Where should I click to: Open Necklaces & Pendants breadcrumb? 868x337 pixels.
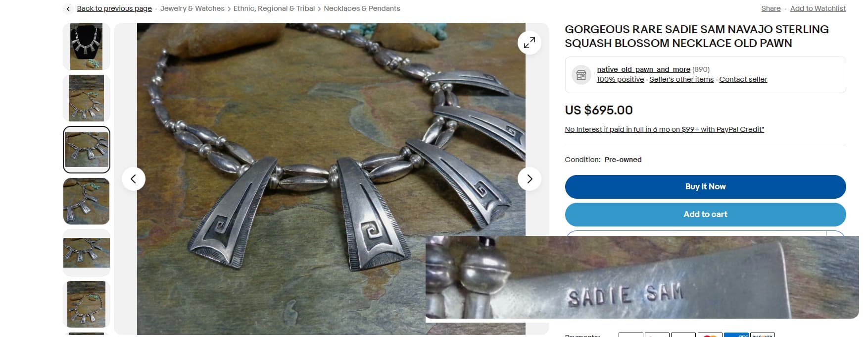click(x=362, y=8)
